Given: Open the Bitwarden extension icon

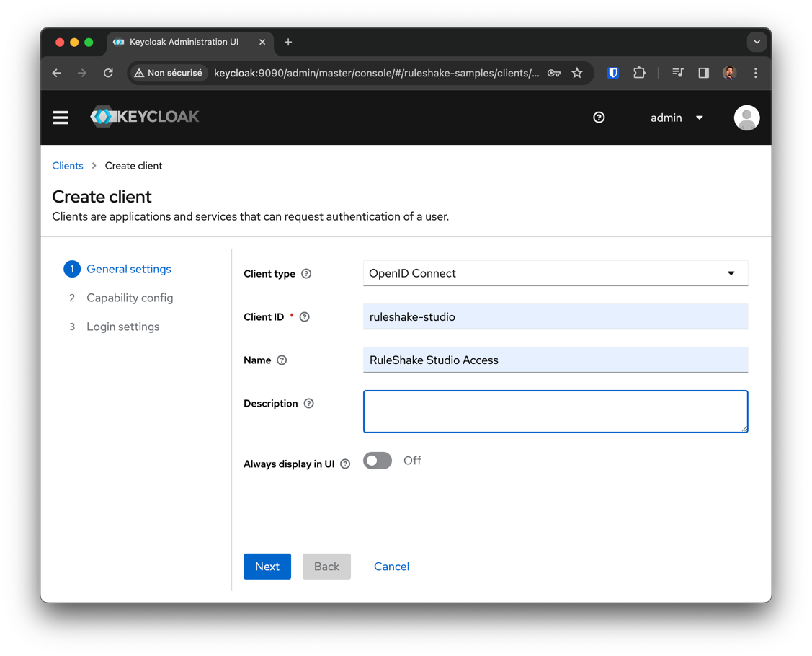Looking at the screenshot, I should click(613, 73).
